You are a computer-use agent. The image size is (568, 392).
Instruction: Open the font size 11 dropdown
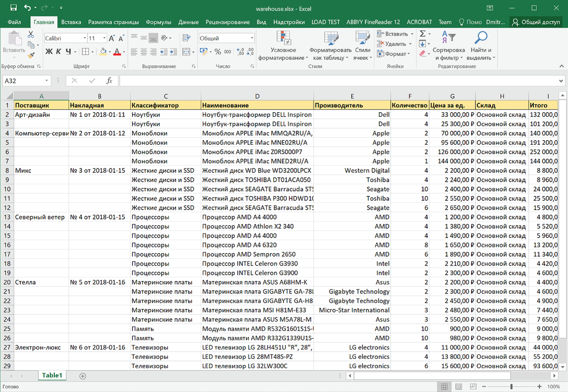coord(104,38)
